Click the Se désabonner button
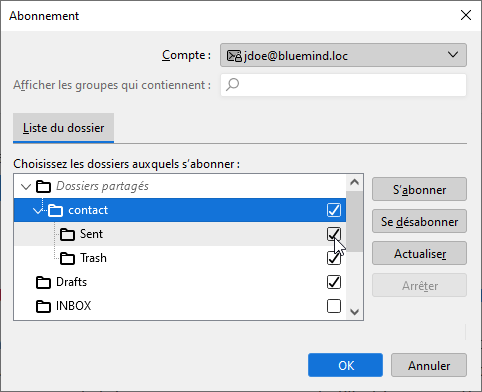The image size is (482, 392). [419, 221]
